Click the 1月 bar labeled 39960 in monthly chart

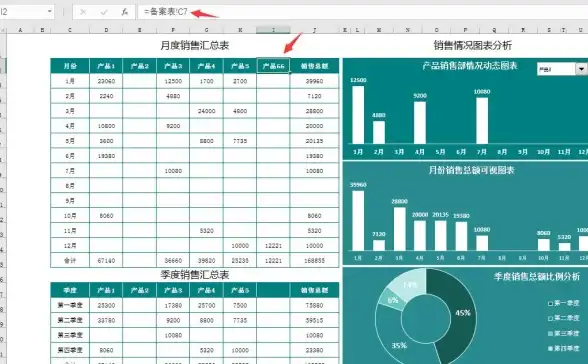[358, 220]
